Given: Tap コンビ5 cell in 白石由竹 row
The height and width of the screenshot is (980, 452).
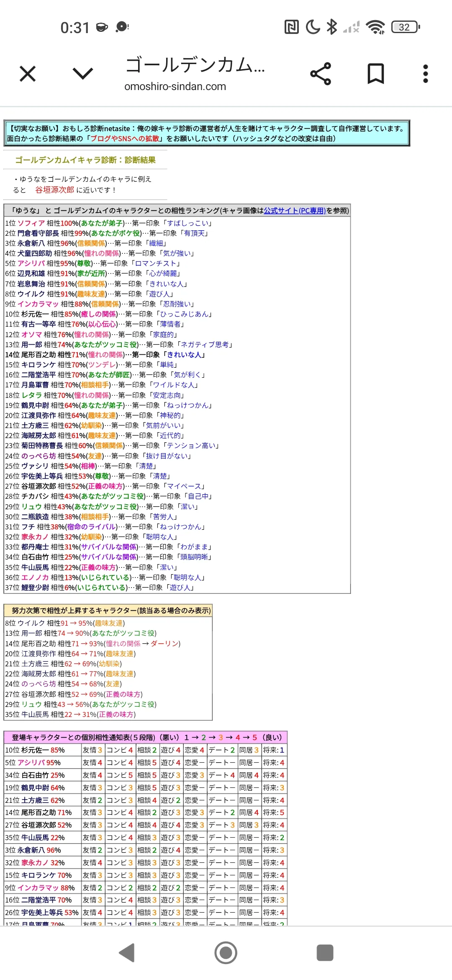Looking at the screenshot, I should point(120,775).
